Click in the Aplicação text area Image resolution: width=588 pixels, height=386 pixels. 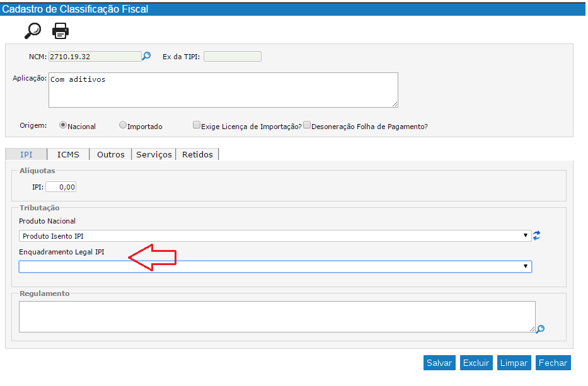pos(223,90)
